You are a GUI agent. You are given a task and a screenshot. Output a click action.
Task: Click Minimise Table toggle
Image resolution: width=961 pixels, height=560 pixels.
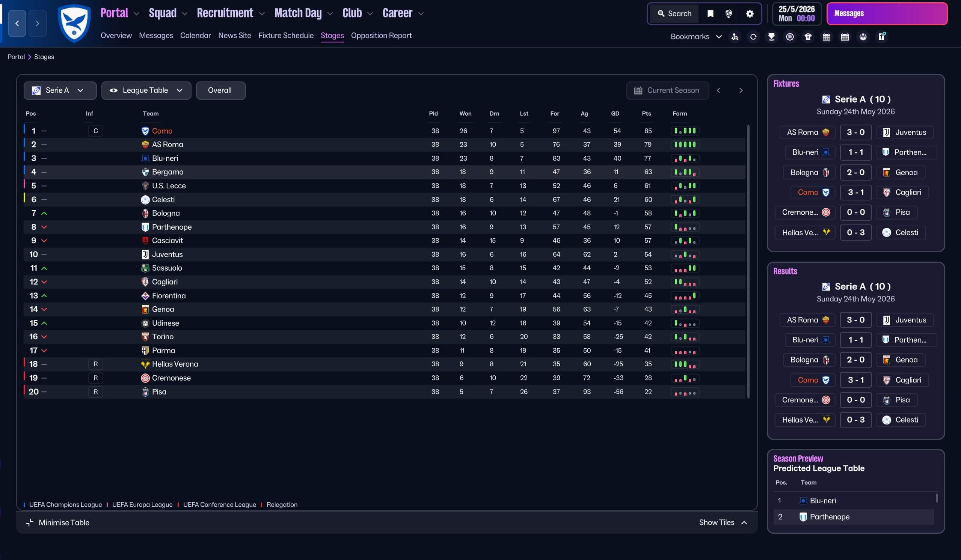[57, 522]
